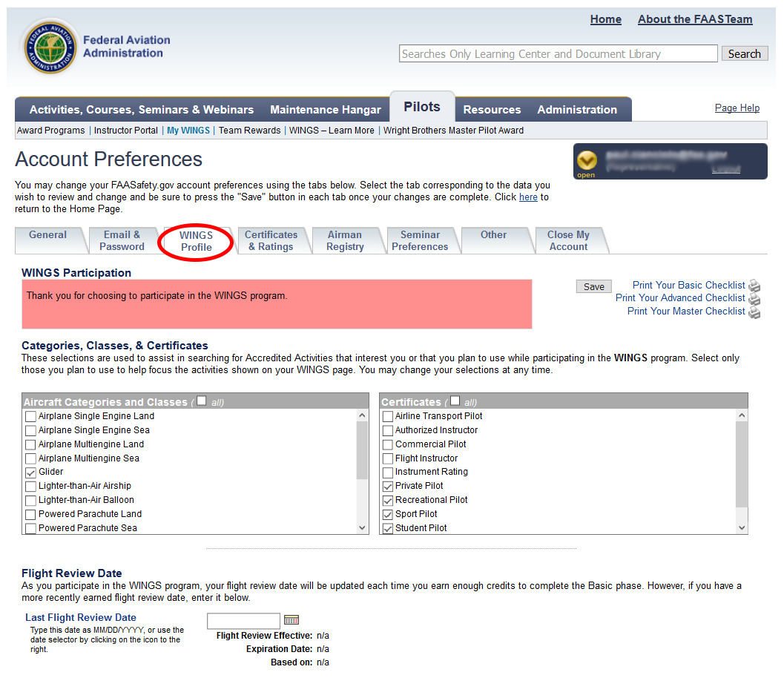This screenshot has width=784, height=678.
Task: Open the Team Rewards link
Action: tap(249, 131)
